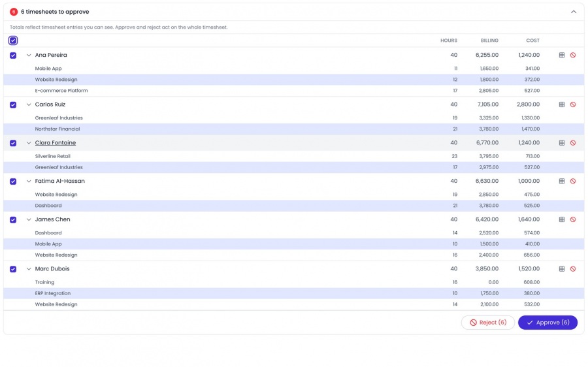The height and width of the screenshot is (367, 588).
Task: Reject Marc Dubois's timesheet via red icon
Action: click(573, 269)
